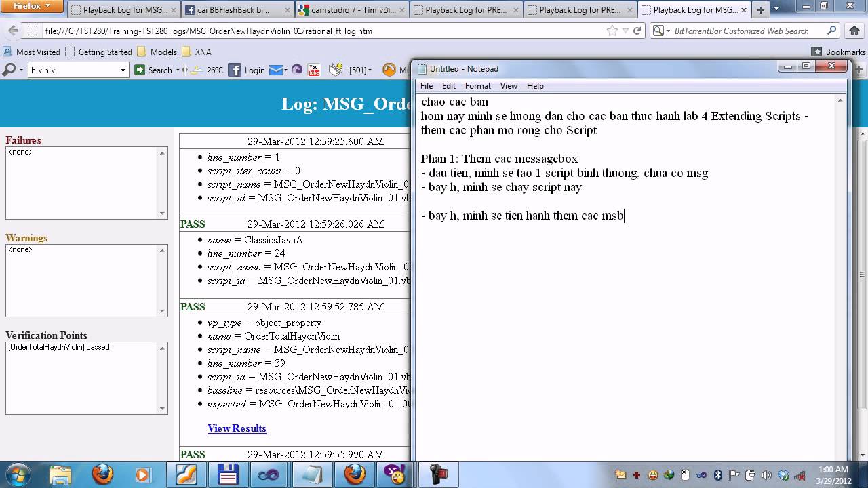The image size is (868, 488).
Task: Click the green Search arrow in toolbar
Action: (x=140, y=70)
